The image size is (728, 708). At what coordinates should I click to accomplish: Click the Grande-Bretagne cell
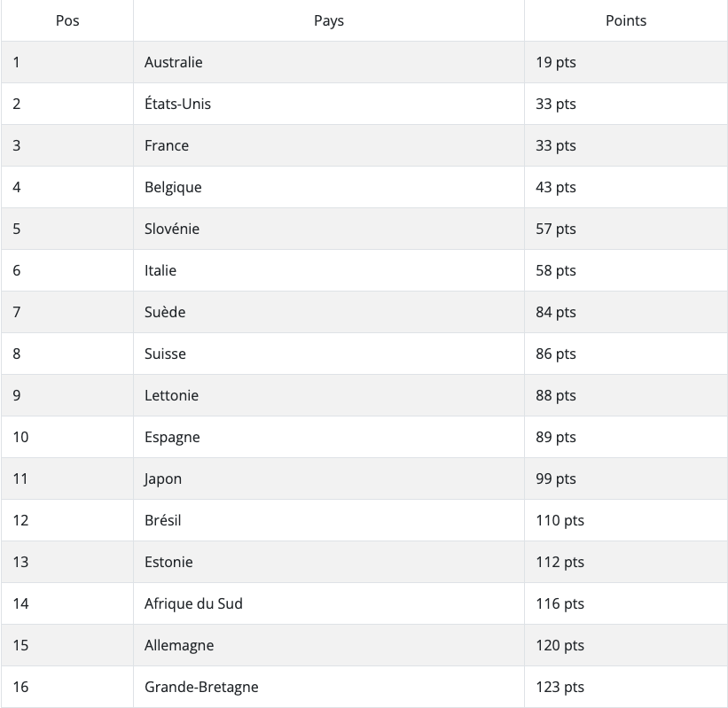pyautogui.click(x=201, y=687)
